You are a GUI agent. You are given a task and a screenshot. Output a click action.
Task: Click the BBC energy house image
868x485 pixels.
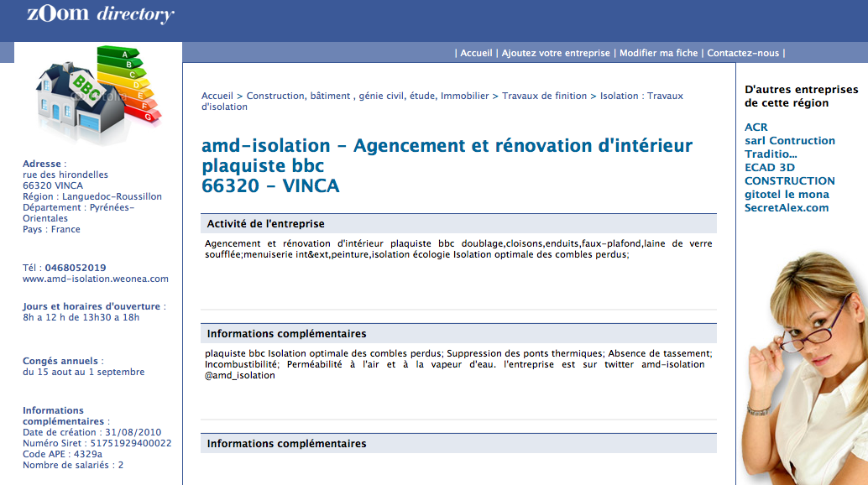tap(97, 94)
